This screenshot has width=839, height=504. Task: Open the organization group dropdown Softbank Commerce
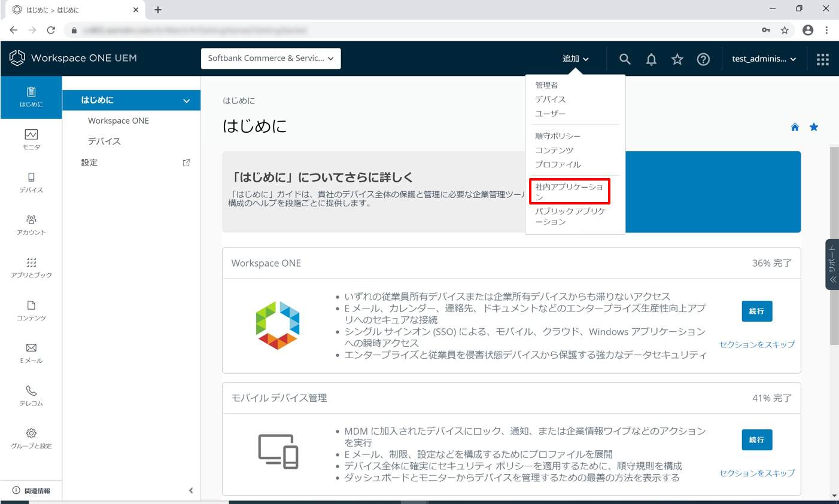pyautogui.click(x=270, y=59)
